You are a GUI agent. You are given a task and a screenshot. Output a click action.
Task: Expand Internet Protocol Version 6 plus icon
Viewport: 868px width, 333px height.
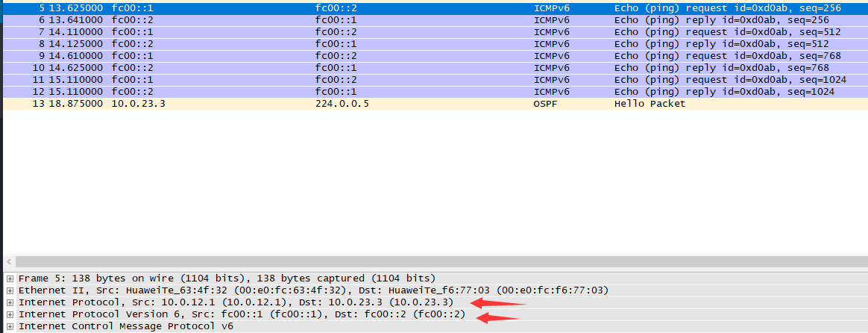coord(10,314)
